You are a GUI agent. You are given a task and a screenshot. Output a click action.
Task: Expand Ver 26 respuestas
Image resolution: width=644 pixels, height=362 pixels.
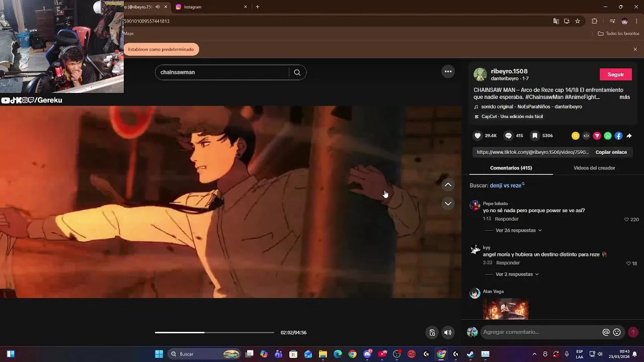519,230
